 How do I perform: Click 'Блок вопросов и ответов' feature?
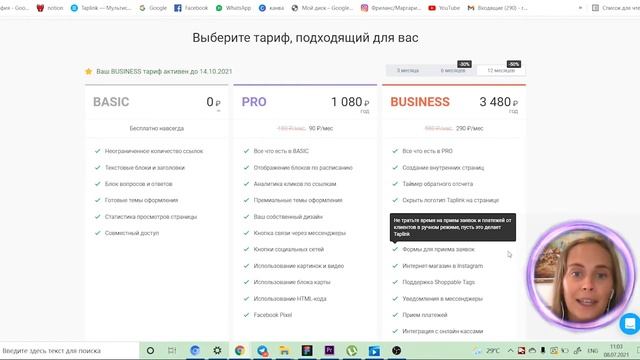(x=138, y=184)
